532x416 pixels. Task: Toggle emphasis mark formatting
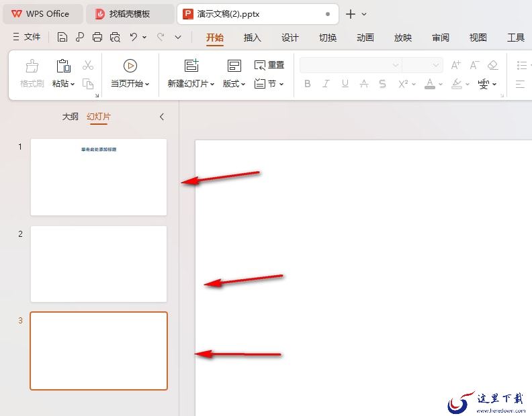click(x=364, y=83)
